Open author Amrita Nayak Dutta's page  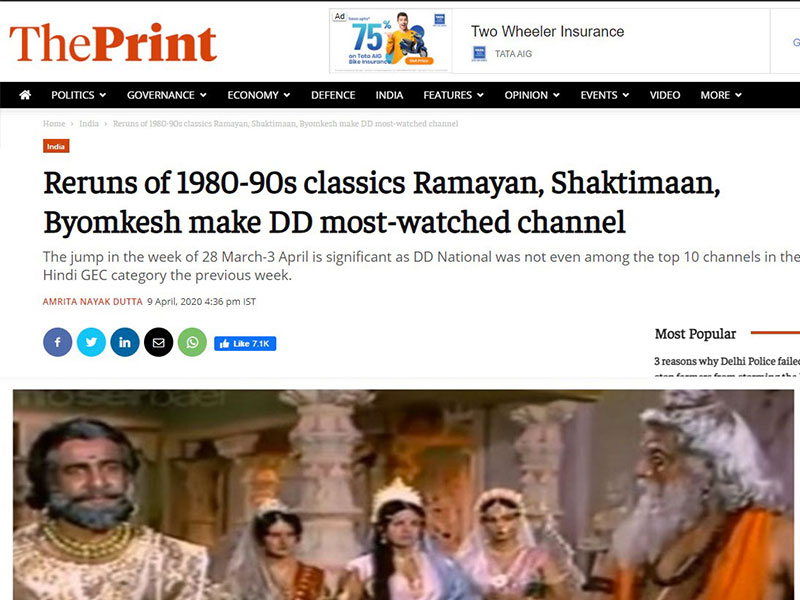pyautogui.click(x=92, y=302)
